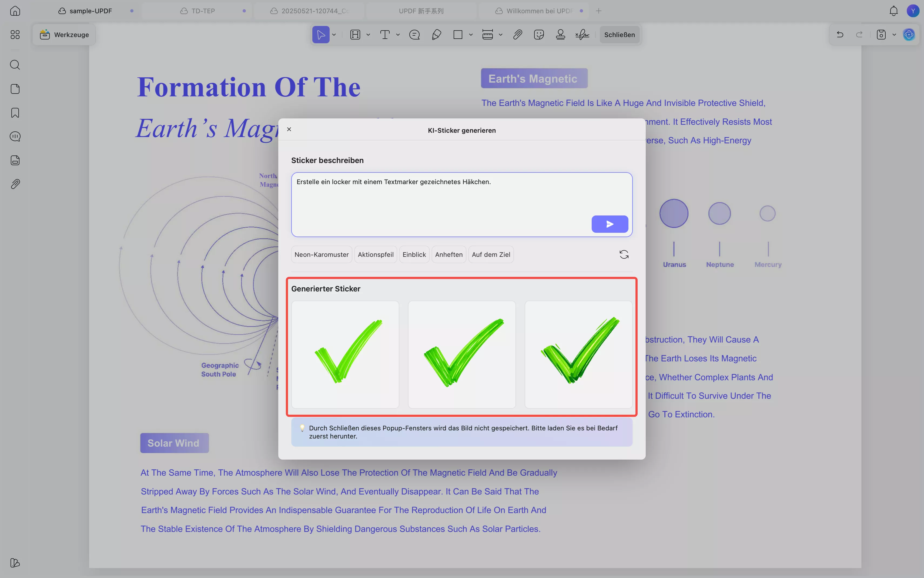This screenshot has height=578, width=924.
Task: Open the comment note tool
Action: pos(414,35)
